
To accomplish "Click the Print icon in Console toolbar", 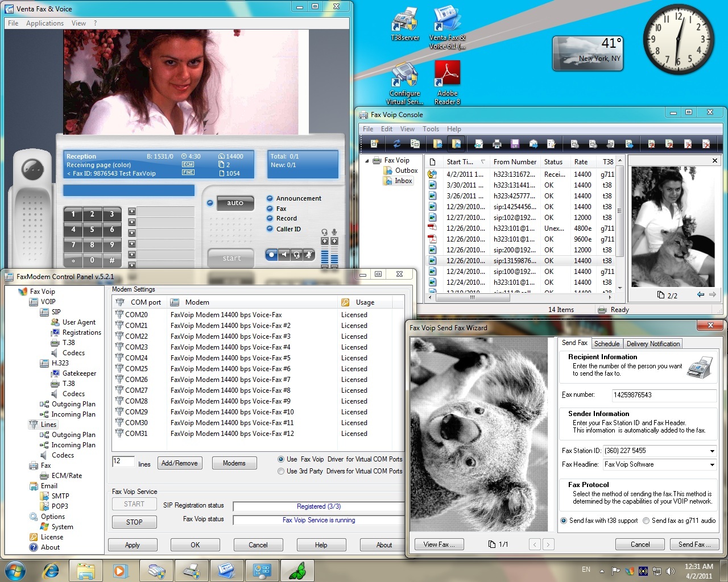I will point(497,144).
